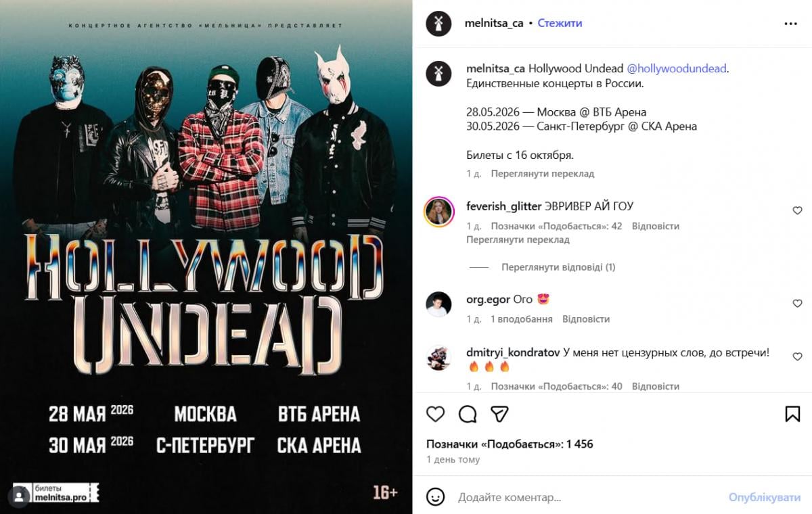Like dmitryi_kondratov's comment heart
Screen dimensions: 812x514
[797, 356]
